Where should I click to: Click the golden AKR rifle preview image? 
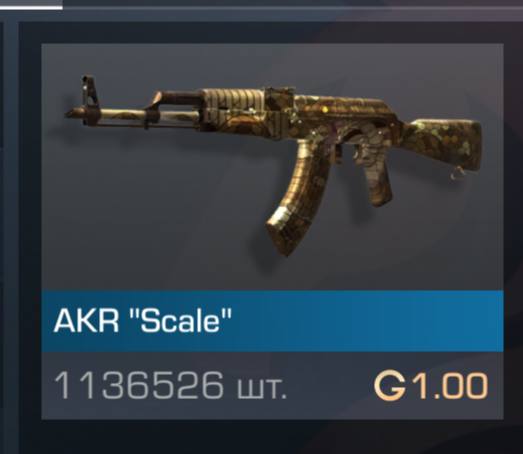tap(274, 163)
